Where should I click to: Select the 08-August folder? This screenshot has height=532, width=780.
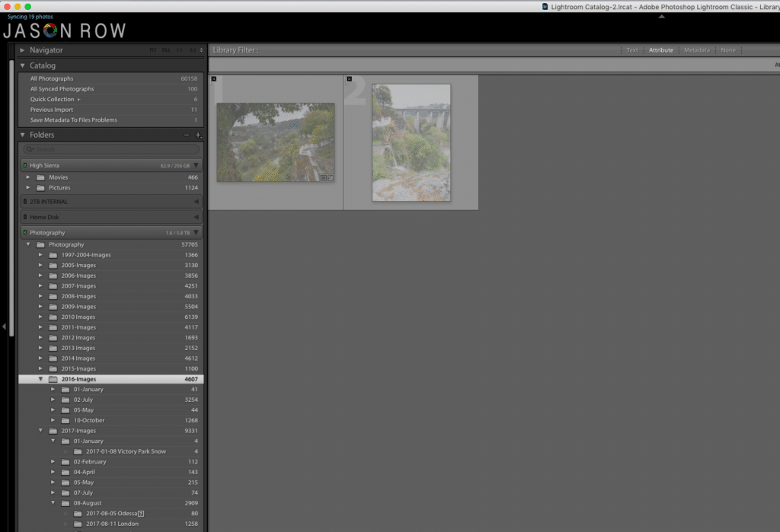(x=111, y=503)
